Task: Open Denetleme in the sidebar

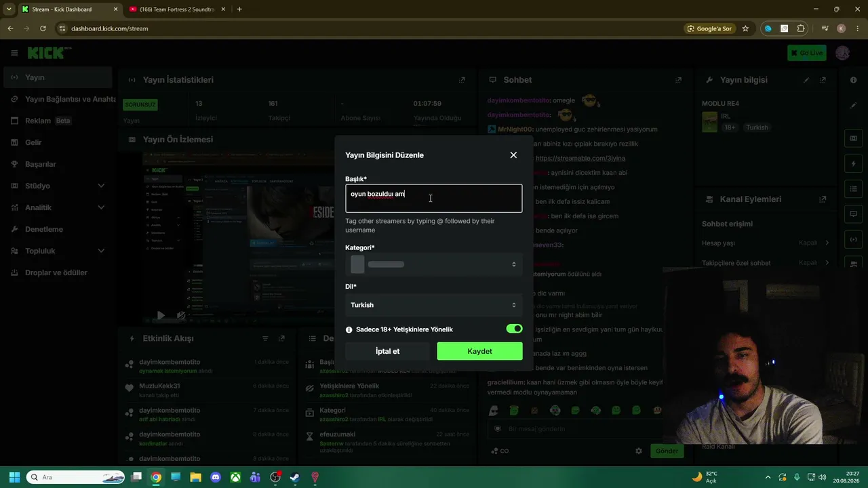Action: [58, 229]
